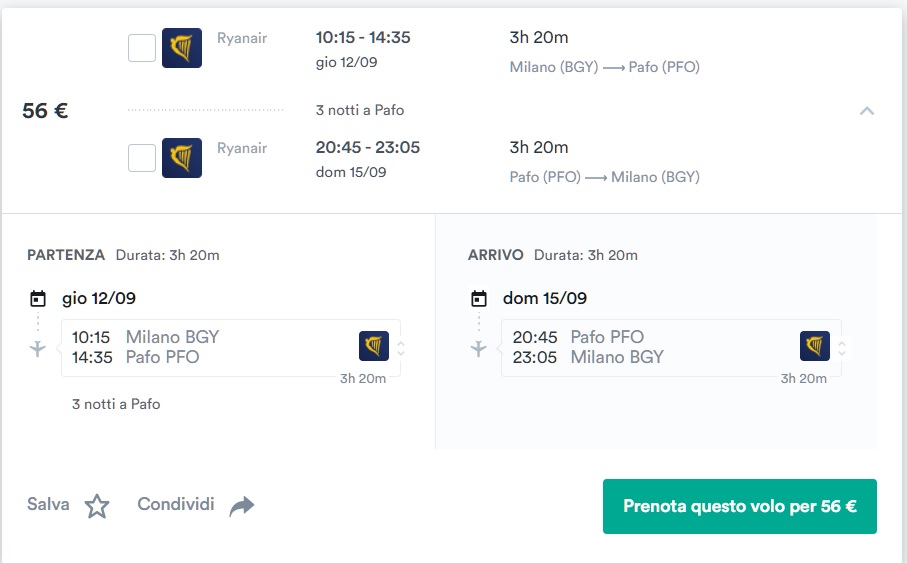Click the Salva star icon

coord(97,506)
